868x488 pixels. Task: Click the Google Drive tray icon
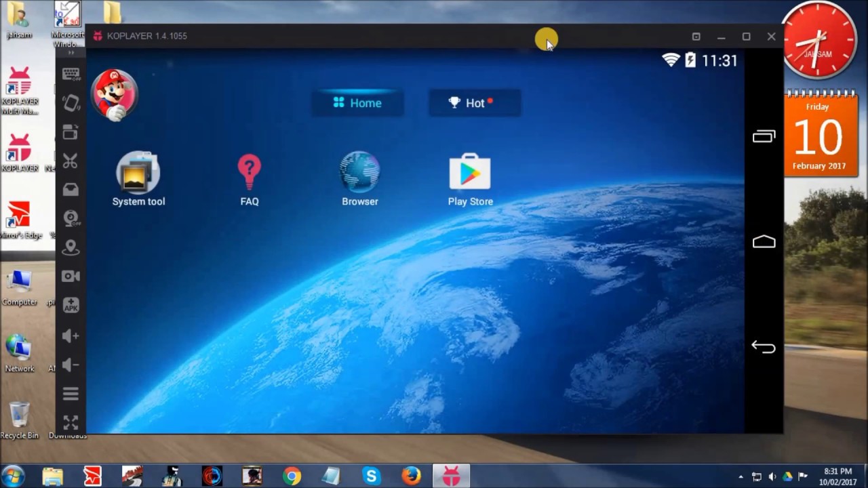pos(787,476)
